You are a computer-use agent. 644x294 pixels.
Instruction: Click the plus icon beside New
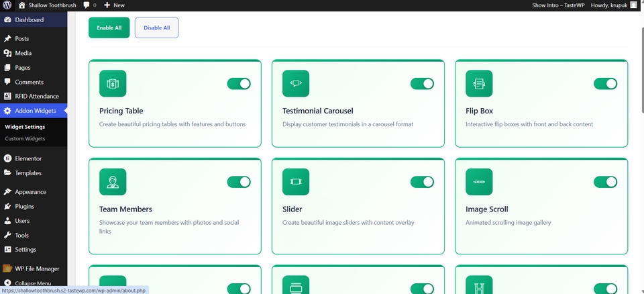coord(107,5)
